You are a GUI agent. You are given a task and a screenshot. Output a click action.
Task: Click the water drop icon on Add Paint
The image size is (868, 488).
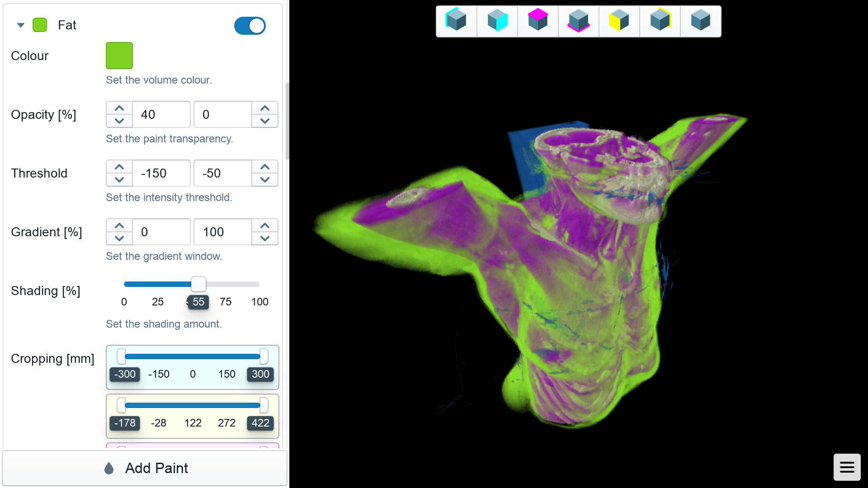pos(109,468)
